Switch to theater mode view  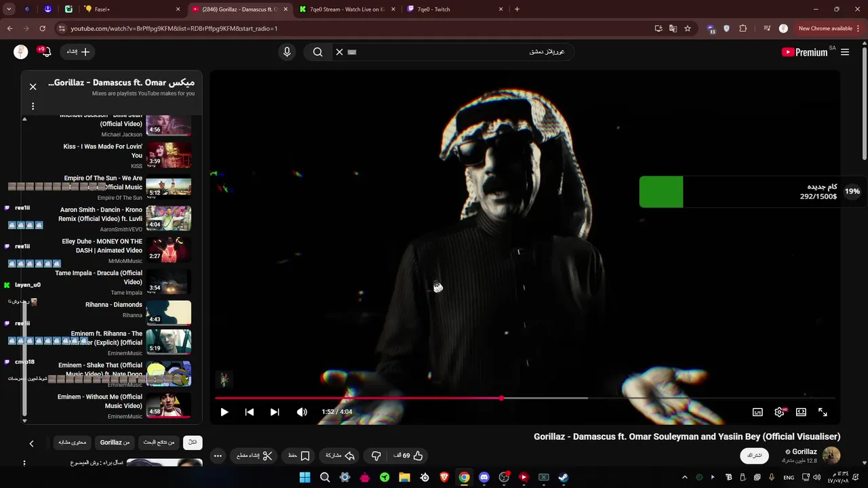point(801,412)
